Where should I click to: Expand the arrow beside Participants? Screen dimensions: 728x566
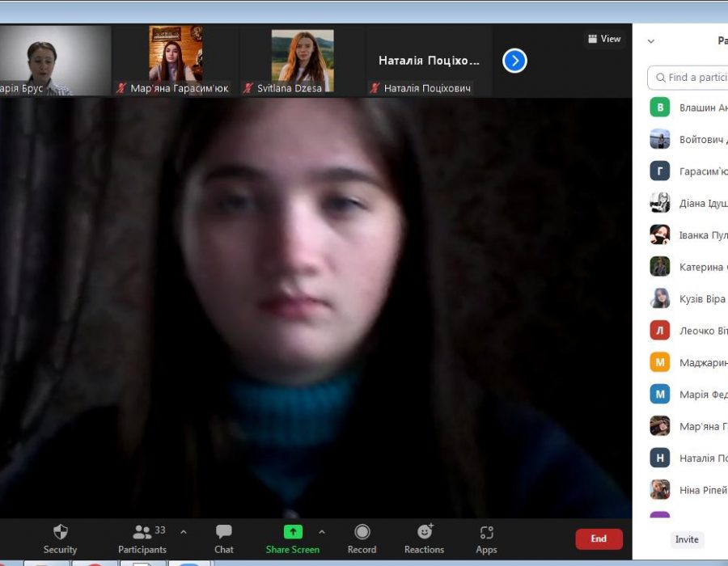click(183, 532)
